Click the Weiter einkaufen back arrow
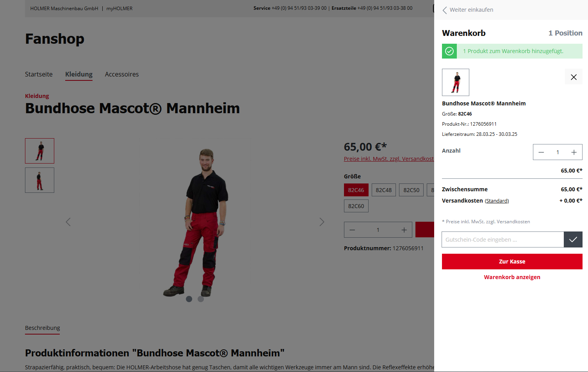Screen dimensions: 588x372 click(x=445, y=10)
